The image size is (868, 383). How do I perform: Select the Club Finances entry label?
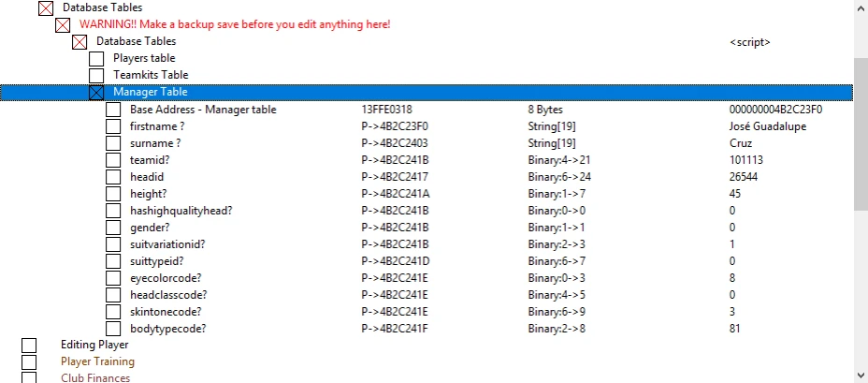click(95, 378)
